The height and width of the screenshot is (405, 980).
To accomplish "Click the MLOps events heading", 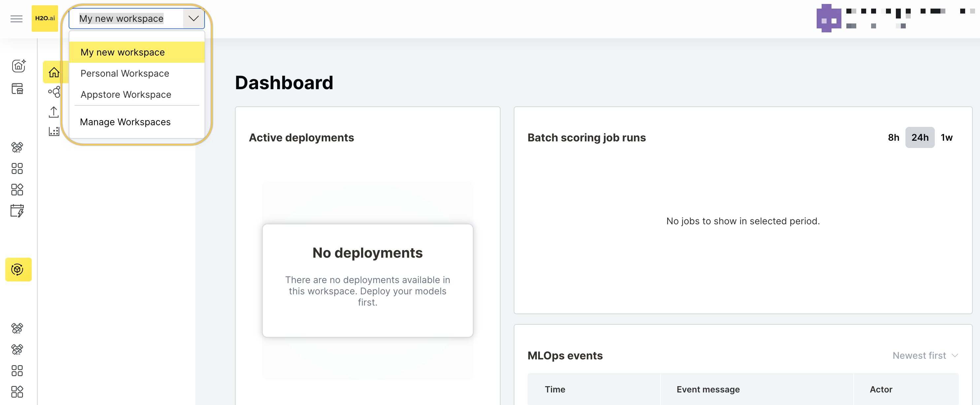I will [x=565, y=355].
